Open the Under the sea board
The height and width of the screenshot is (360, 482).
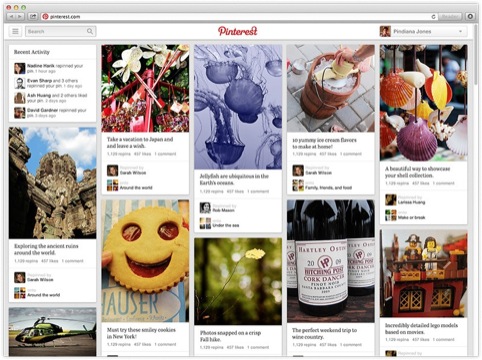[x=226, y=225]
